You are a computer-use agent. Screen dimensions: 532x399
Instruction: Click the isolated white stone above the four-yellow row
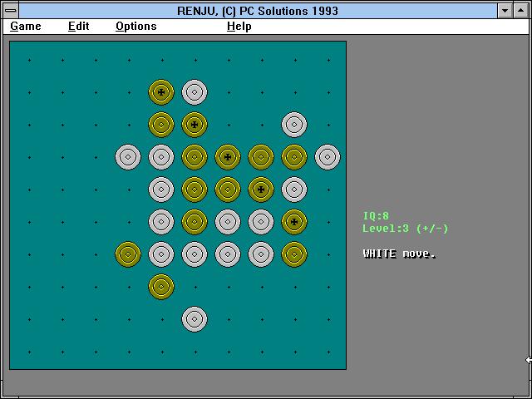tap(294, 125)
